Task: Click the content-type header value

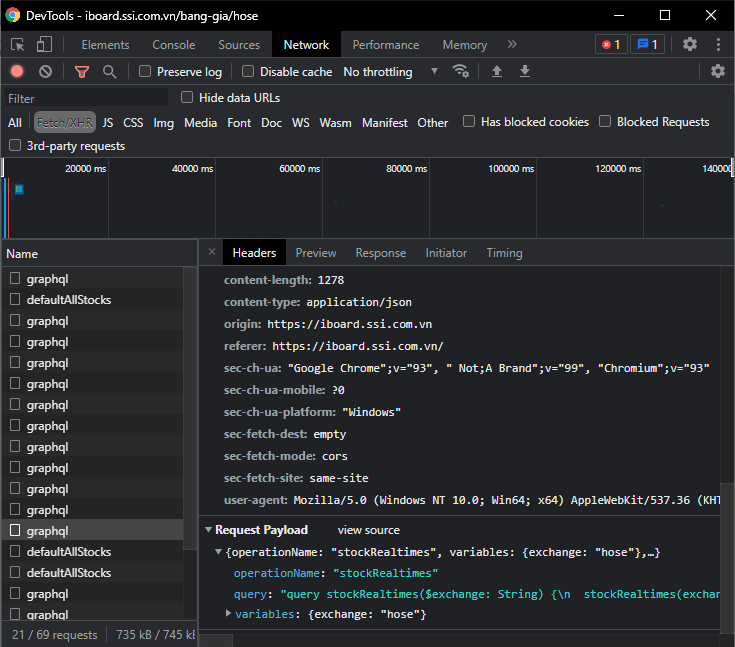Action: (x=359, y=302)
